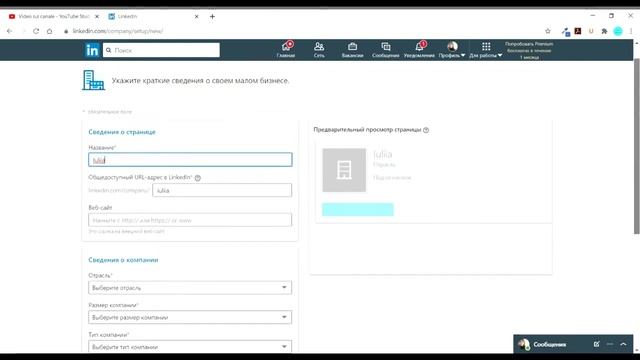Image resolution: width=640 pixels, height=360 pixels.
Task: Open the help icon next to URL label
Action: pos(198,178)
